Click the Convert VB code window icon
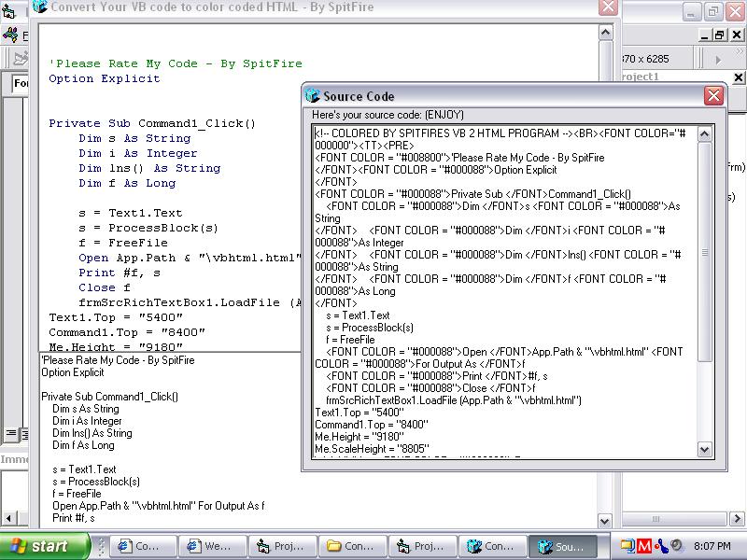Viewport: 747px width, 560px height. pos(39,7)
